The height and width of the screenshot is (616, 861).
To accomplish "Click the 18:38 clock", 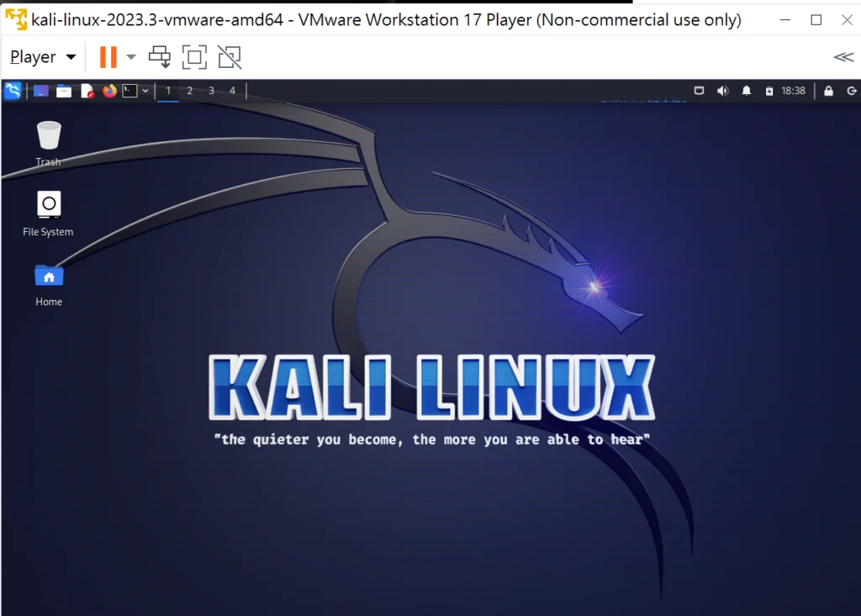I will pyautogui.click(x=793, y=91).
